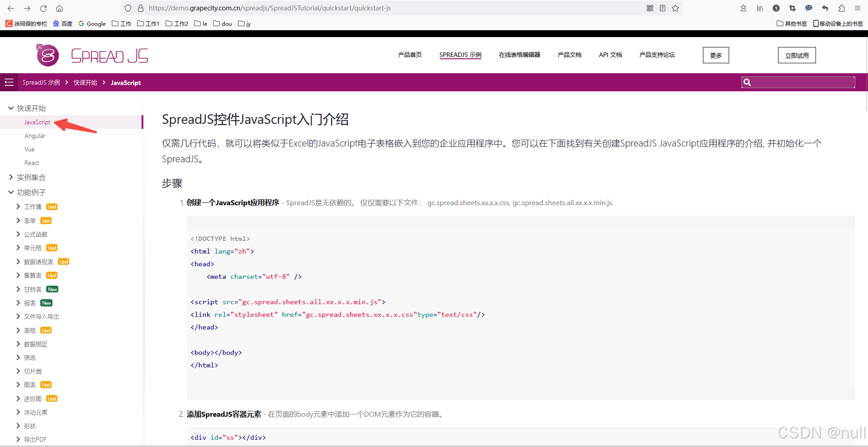Click the QR code icon in the address bar

[x=650, y=8]
